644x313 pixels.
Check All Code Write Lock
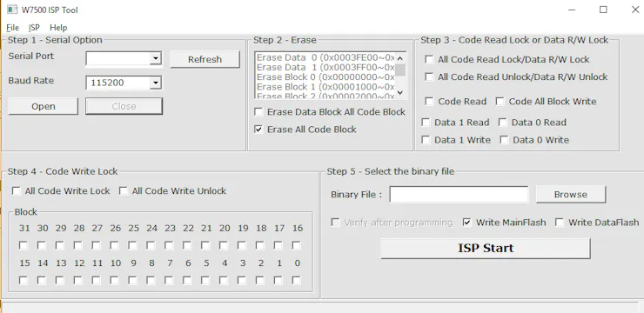click(x=16, y=190)
